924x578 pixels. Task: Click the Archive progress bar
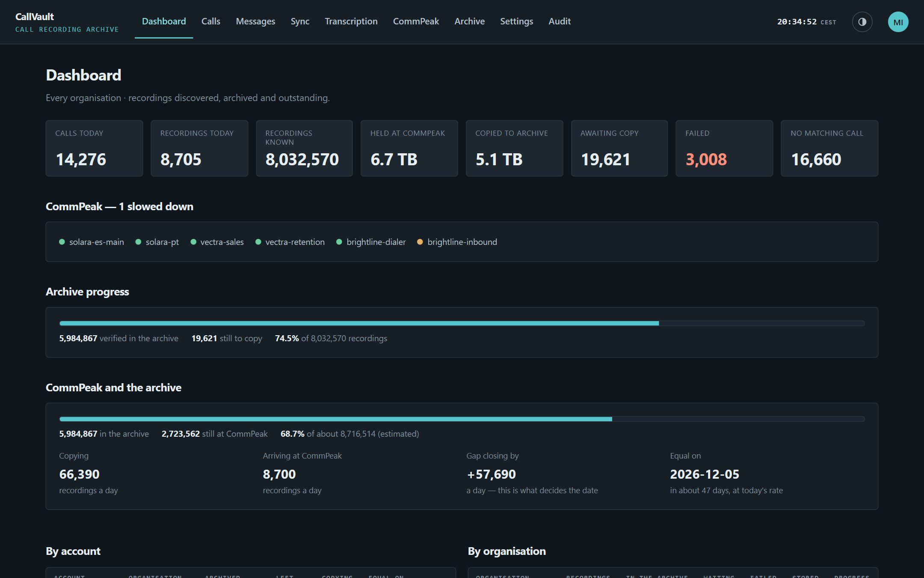tap(462, 323)
